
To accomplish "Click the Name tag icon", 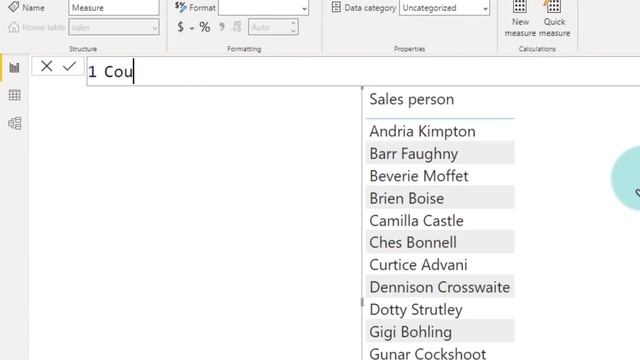I will pos(13,7).
